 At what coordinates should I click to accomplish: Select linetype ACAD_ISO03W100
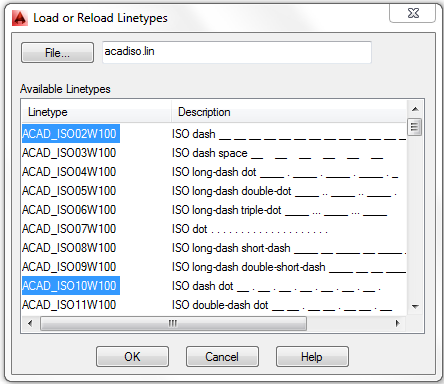point(69,153)
